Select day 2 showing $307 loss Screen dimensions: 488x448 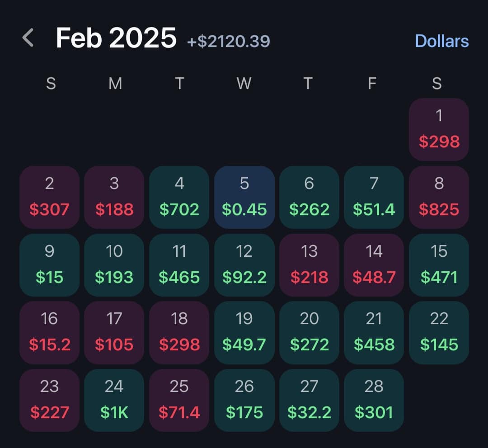49,197
